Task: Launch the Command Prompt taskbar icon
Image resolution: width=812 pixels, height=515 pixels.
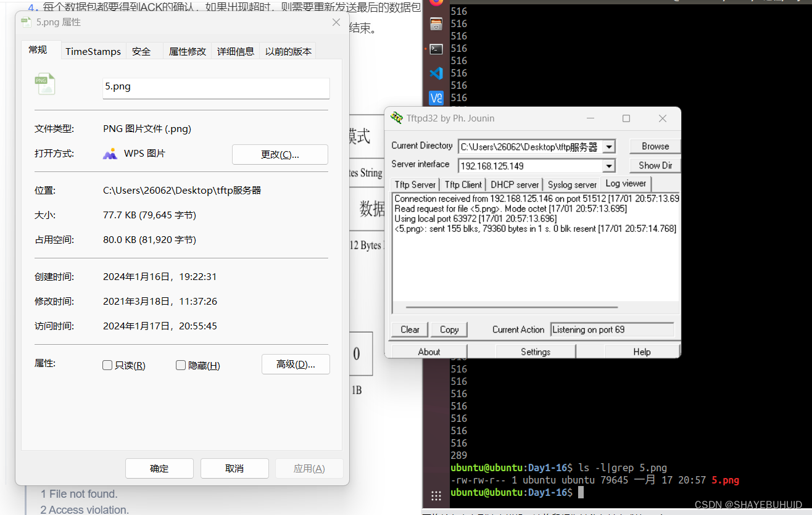Action: click(x=436, y=49)
